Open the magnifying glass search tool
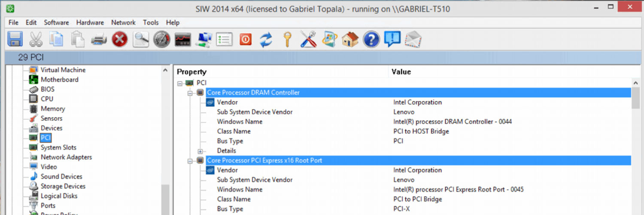644x215 pixels. tap(141, 40)
